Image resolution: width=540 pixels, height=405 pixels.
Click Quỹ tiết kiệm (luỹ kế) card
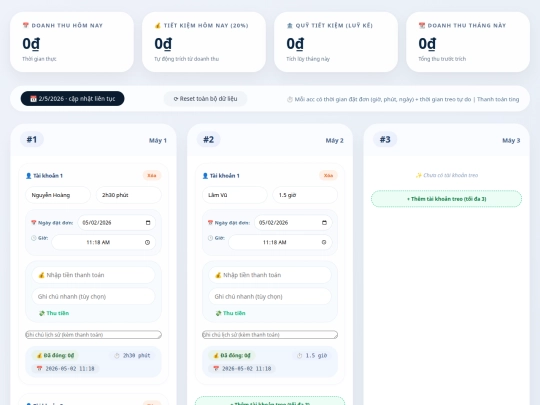pos(336,42)
